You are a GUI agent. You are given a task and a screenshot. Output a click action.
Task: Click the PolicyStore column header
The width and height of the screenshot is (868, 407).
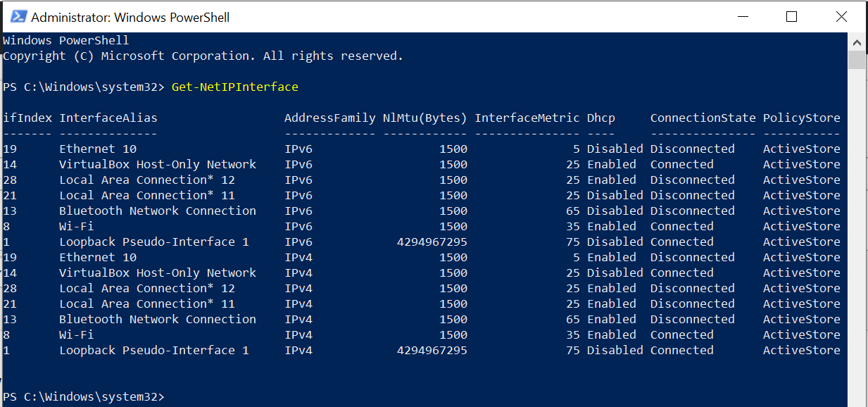[x=801, y=118]
